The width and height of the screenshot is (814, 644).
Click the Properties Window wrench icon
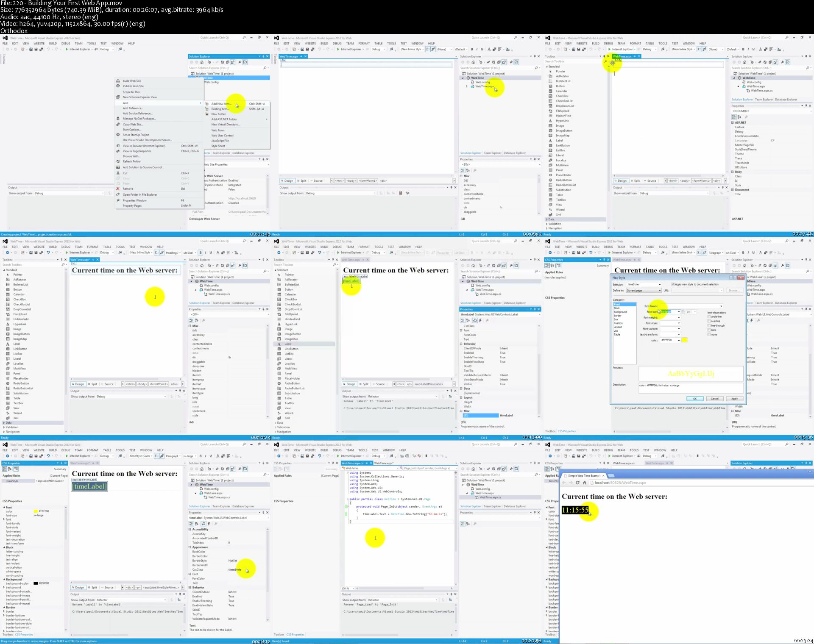coord(118,200)
